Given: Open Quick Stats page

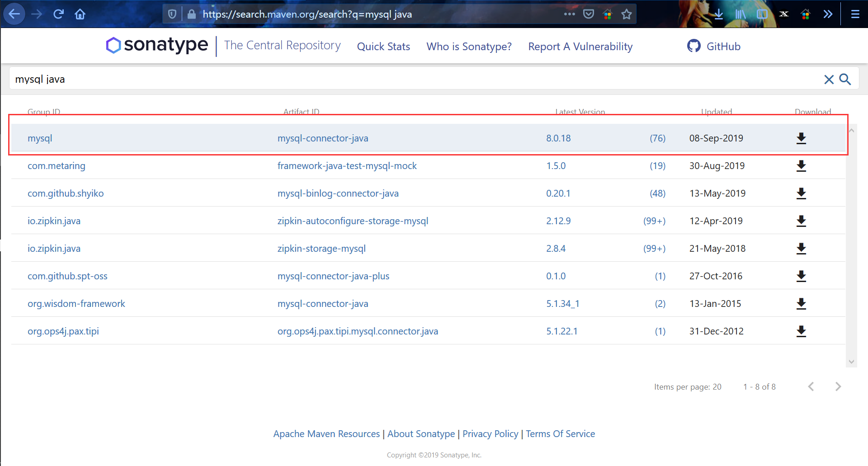Looking at the screenshot, I should pyautogui.click(x=383, y=47).
